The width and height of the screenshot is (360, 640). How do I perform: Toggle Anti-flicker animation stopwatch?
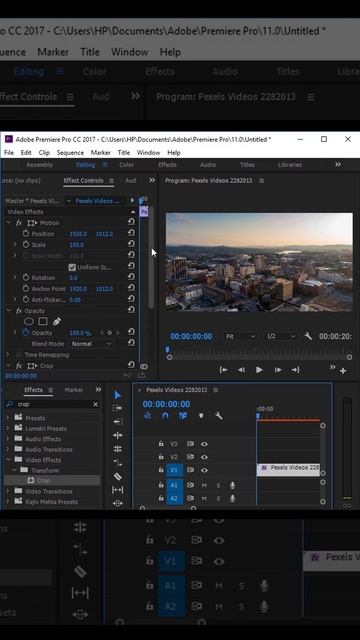point(26,300)
